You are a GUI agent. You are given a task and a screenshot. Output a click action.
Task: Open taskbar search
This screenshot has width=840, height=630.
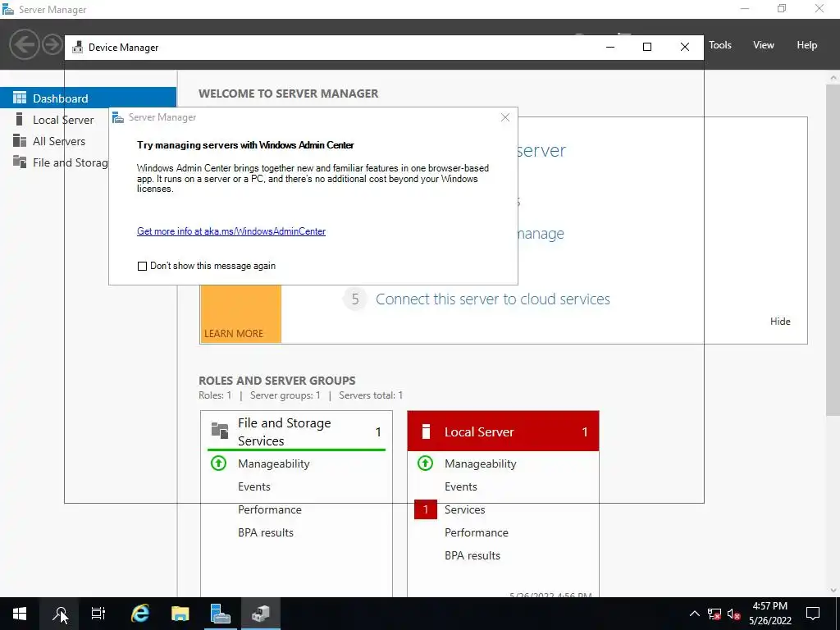[59, 614]
